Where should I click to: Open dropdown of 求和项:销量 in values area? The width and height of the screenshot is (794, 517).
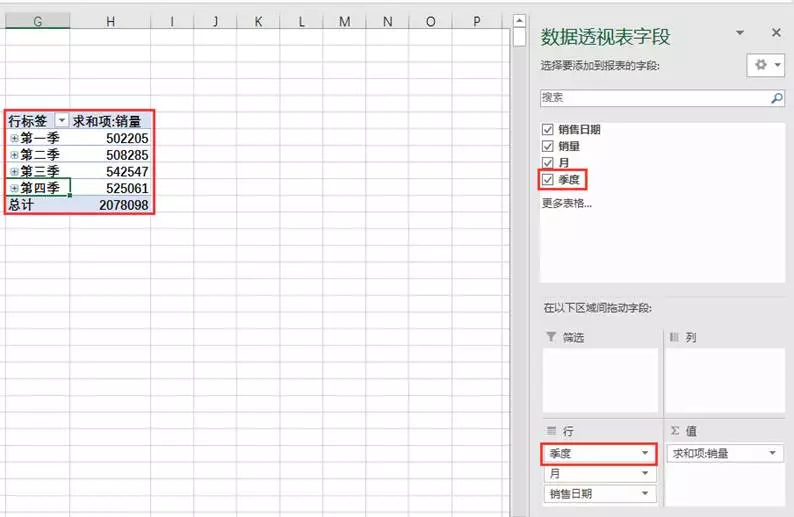(x=772, y=453)
